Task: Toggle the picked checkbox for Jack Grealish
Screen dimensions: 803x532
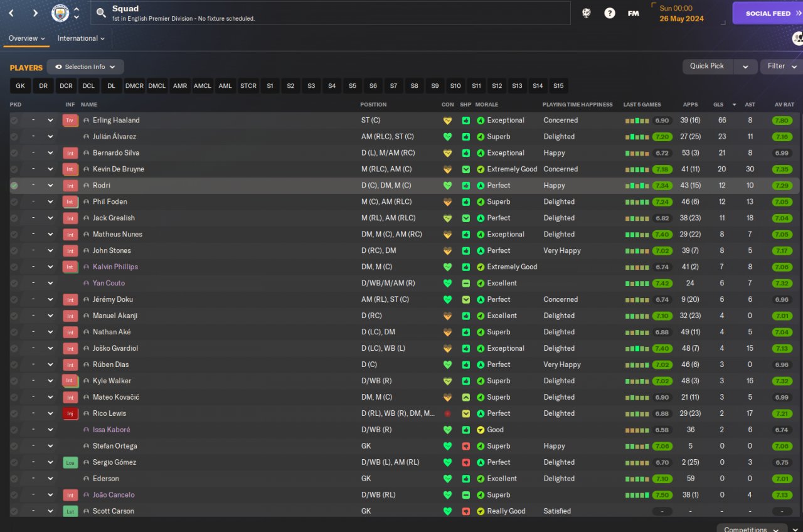Action: (14, 218)
